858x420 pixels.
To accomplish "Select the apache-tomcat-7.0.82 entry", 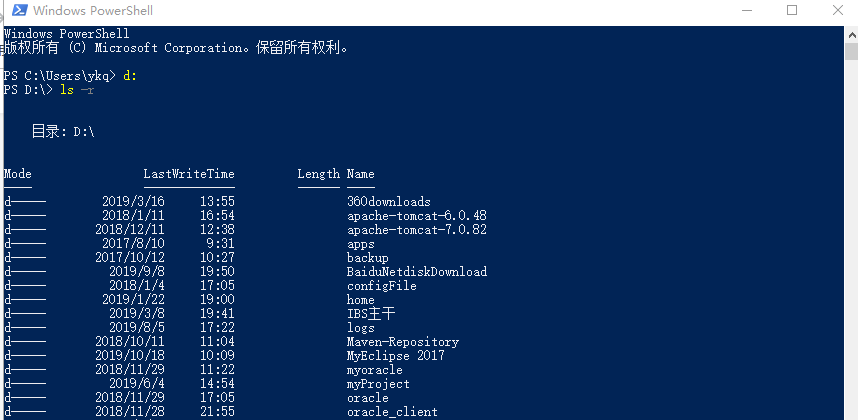I will pyautogui.click(x=417, y=230).
